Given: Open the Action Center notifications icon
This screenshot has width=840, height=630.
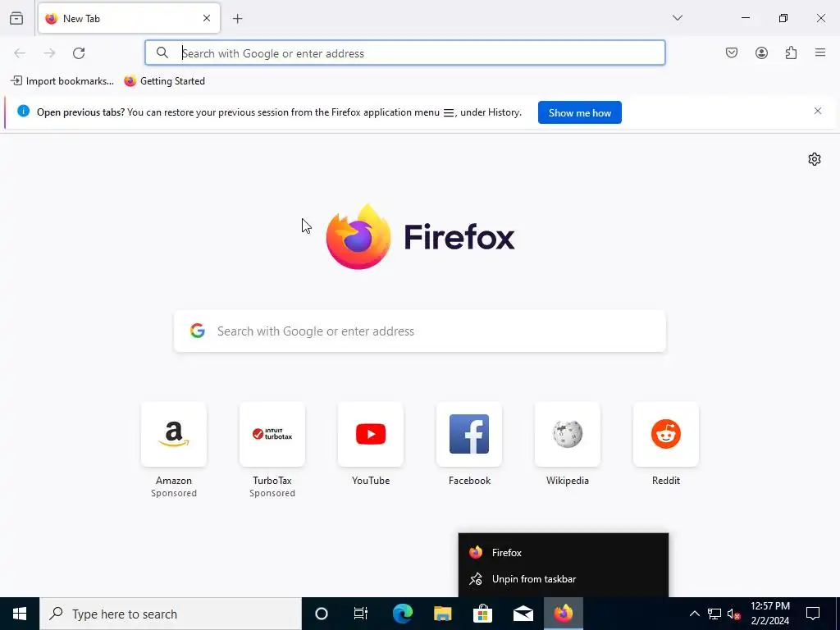Looking at the screenshot, I should (x=813, y=614).
